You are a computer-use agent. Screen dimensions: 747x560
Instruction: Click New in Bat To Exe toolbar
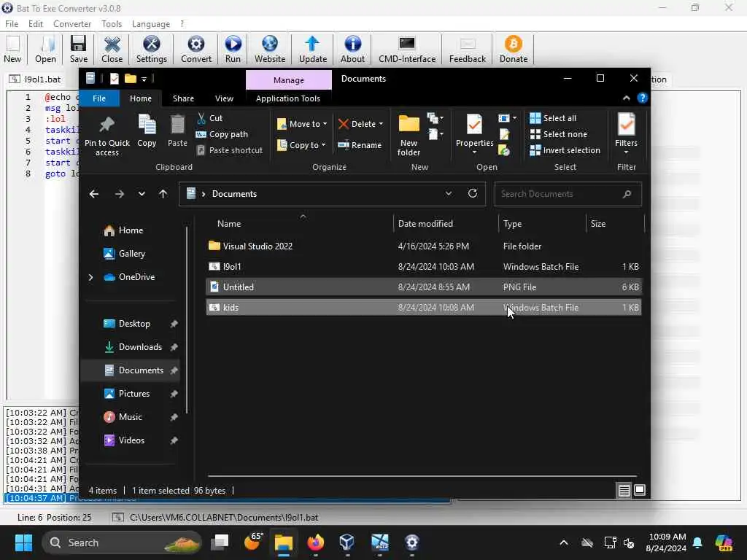tap(12, 50)
